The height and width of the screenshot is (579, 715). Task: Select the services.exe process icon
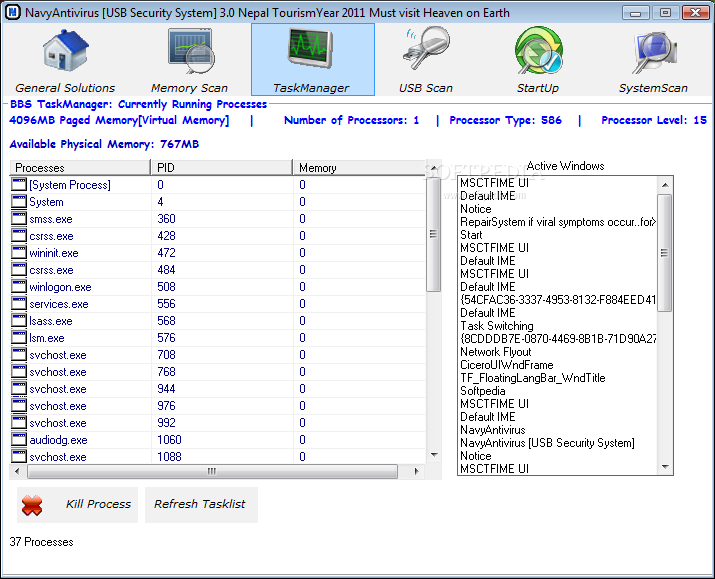point(19,304)
